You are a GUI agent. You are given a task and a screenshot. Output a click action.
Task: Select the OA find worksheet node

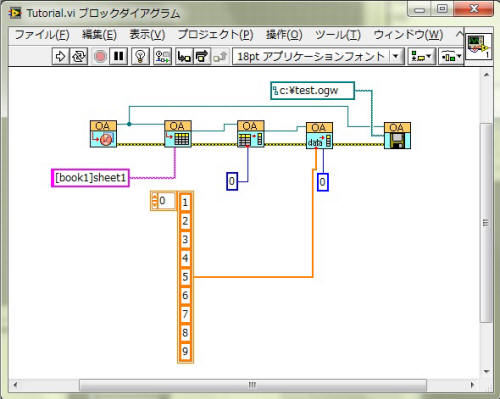178,134
